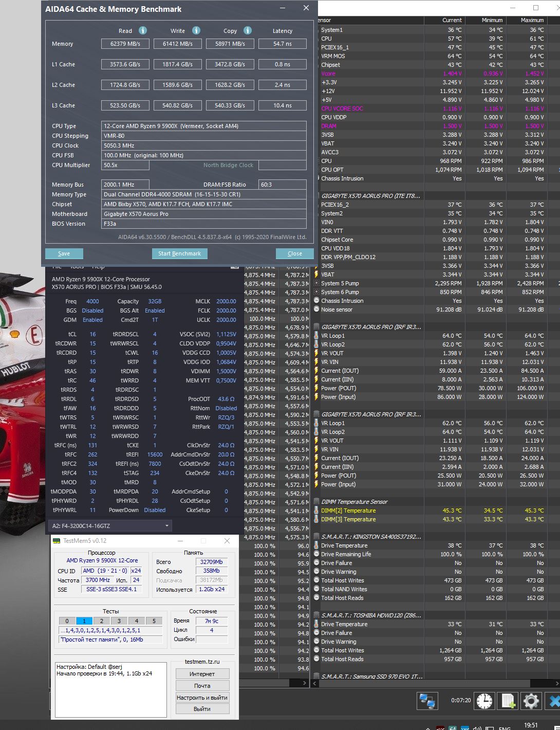The width and height of the screenshot is (560, 730).
Task: Select the S.M.A.R.T.: KINGSTON SA400S37192 section header
Action: (371, 537)
